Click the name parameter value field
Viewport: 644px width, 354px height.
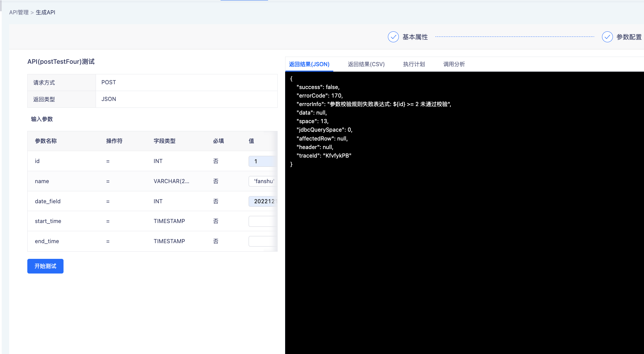click(262, 181)
